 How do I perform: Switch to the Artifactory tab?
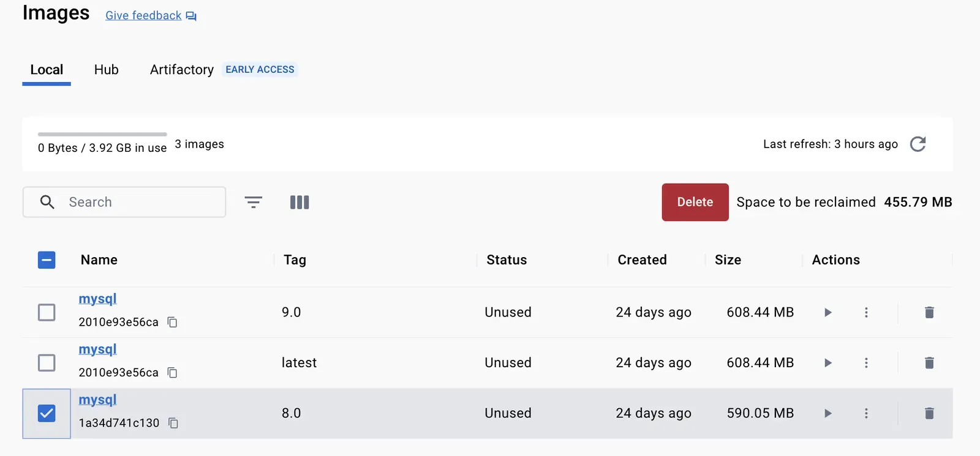click(x=182, y=70)
